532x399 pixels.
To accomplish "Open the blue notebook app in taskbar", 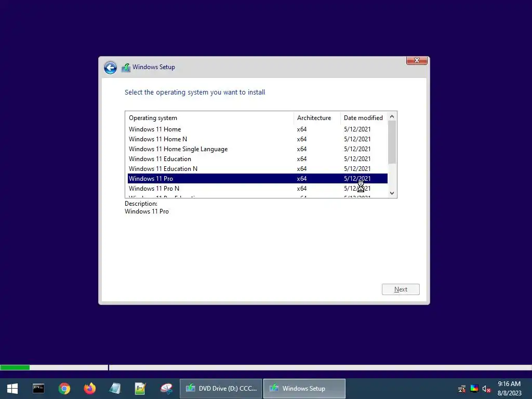I will pos(115,389).
